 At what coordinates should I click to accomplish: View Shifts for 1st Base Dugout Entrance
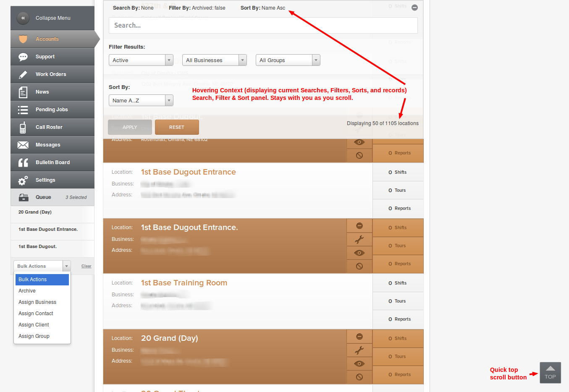[x=398, y=172]
